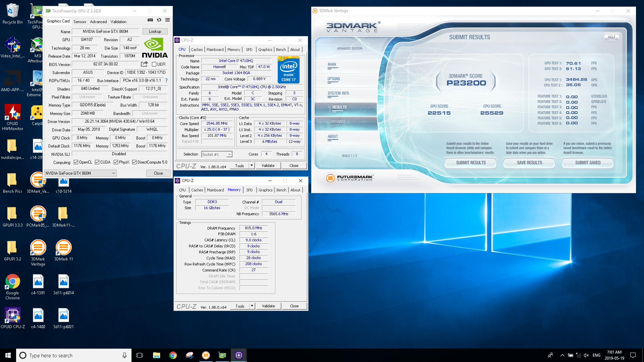Screen dimensions: 644x362
Task: Click Help button in 3DMark Vantage
Action: [x=611, y=37]
